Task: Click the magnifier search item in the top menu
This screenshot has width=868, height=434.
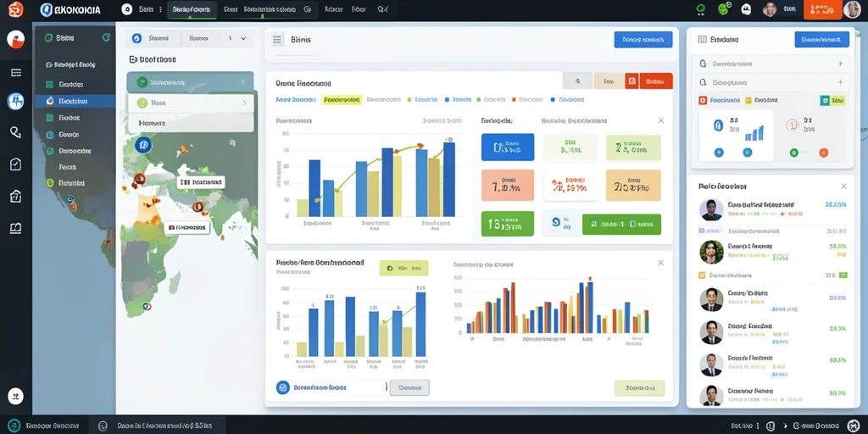Action: [x=382, y=9]
